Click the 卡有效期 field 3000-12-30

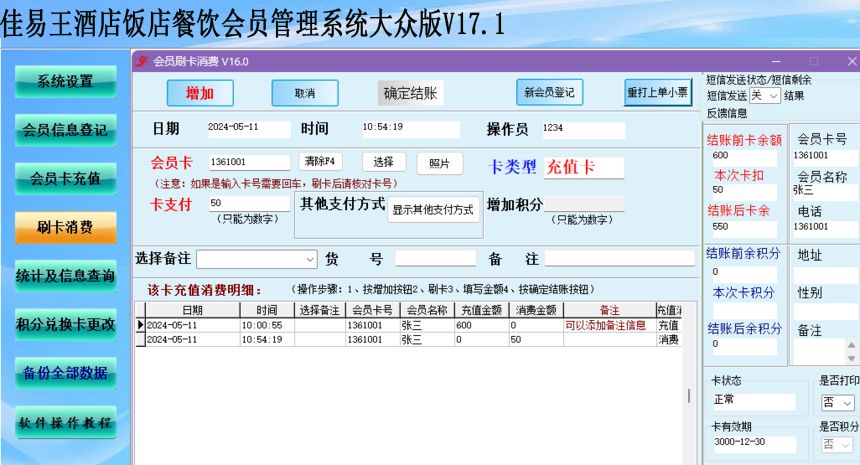tap(754, 445)
